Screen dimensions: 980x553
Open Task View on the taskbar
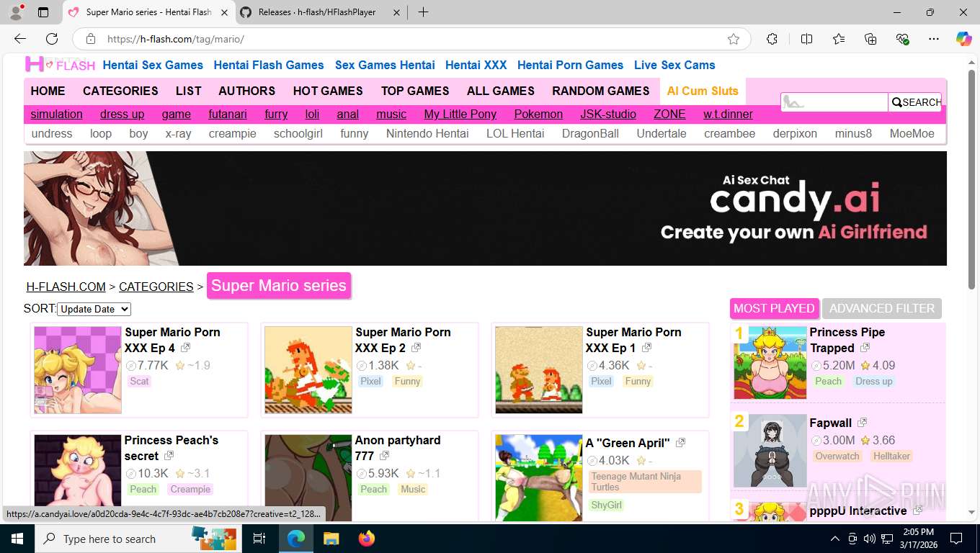click(x=259, y=539)
